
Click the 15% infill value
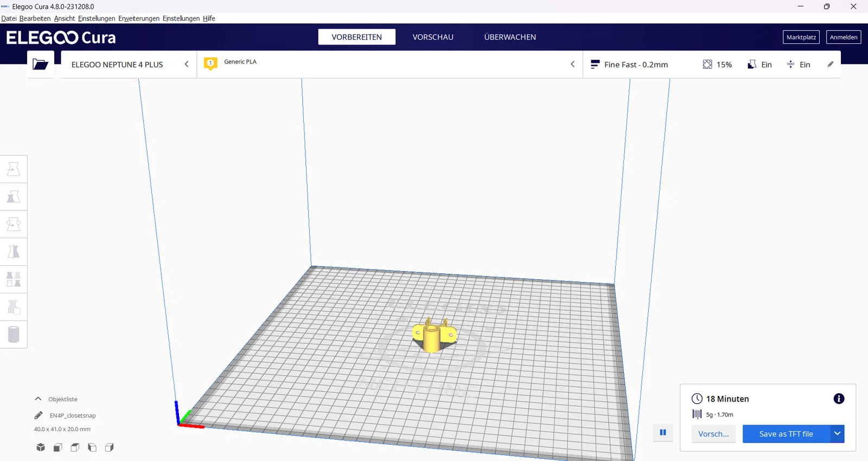724,65
